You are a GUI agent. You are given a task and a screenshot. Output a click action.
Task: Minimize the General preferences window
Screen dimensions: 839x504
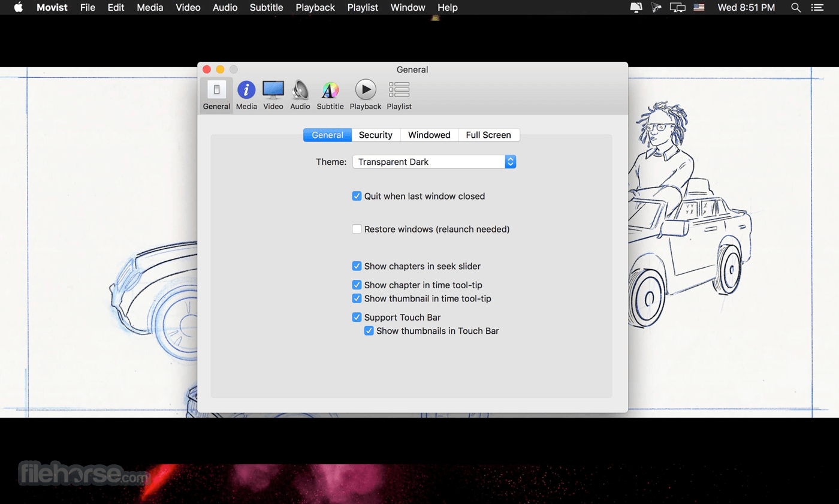[221, 70]
